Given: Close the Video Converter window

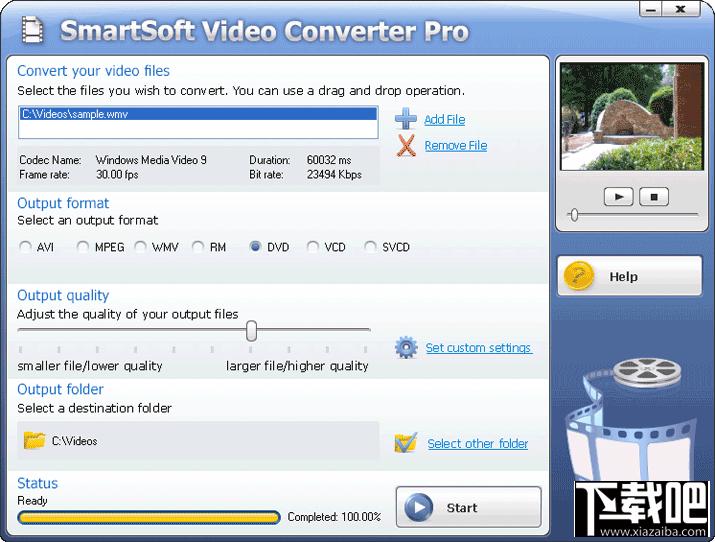Looking at the screenshot, I should click(681, 9).
